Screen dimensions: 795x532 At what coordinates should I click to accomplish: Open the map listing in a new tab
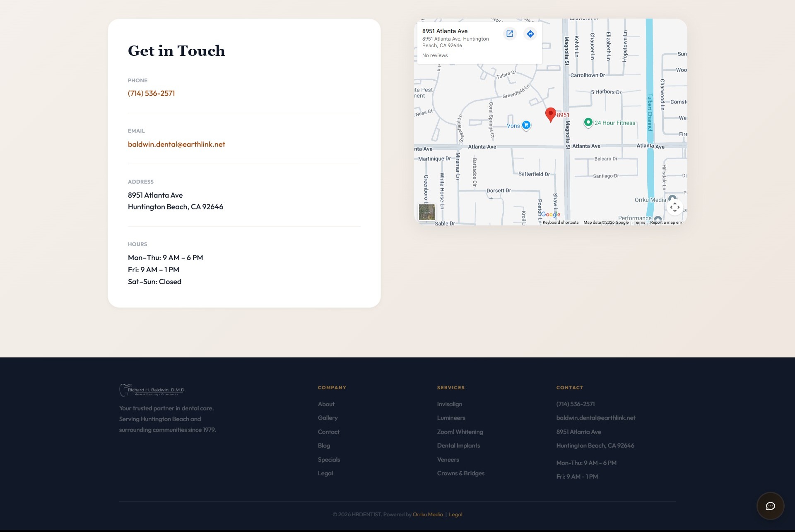pos(510,34)
